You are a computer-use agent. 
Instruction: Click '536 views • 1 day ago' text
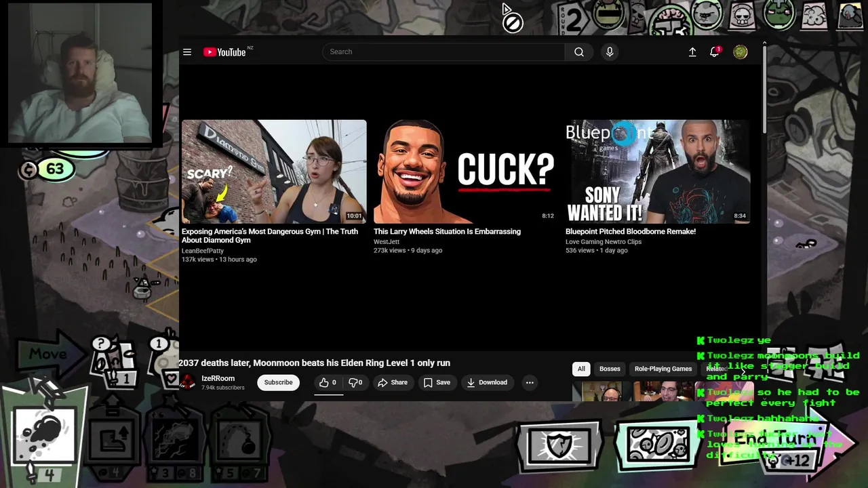[x=597, y=251]
